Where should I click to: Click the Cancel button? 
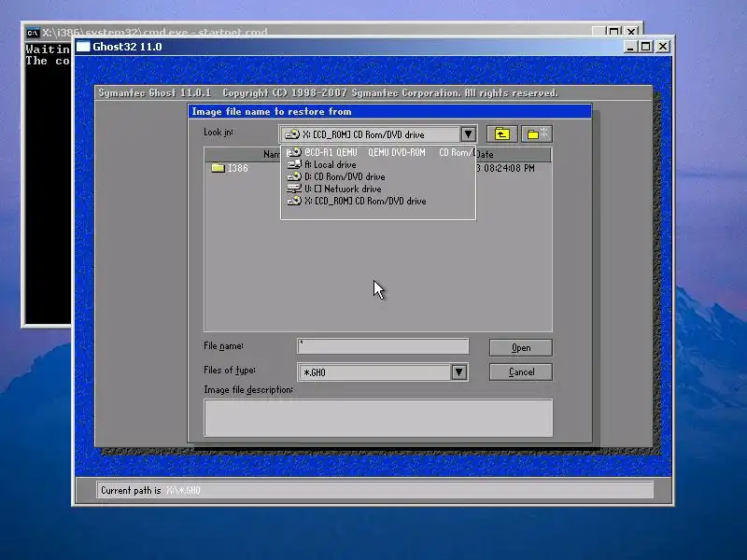pyautogui.click(x=521, y=371)
